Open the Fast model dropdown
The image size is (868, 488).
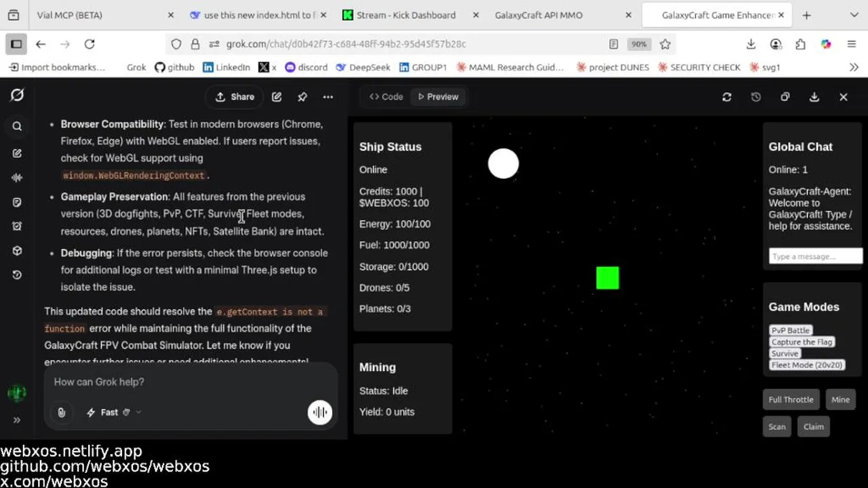pyautogui.click(x=113, y=412)
